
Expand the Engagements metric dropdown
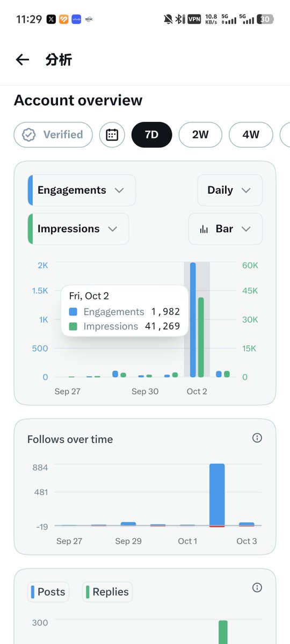click(x=82, y=190)
